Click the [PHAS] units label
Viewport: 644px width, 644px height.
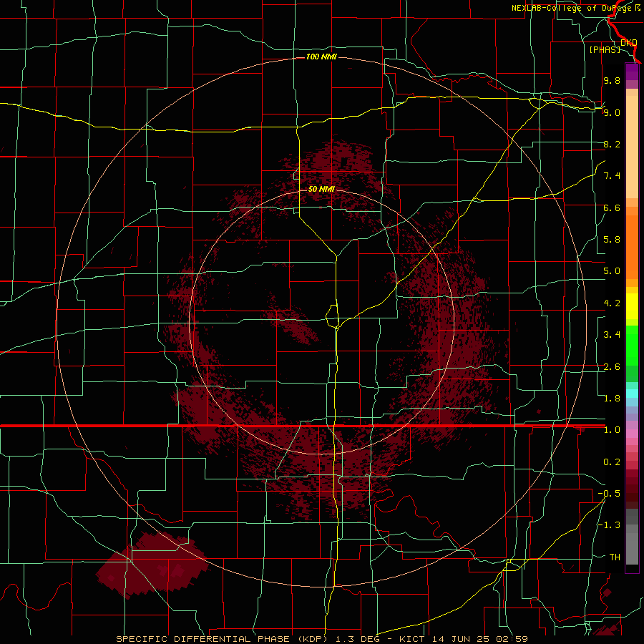tap(605, 49)
